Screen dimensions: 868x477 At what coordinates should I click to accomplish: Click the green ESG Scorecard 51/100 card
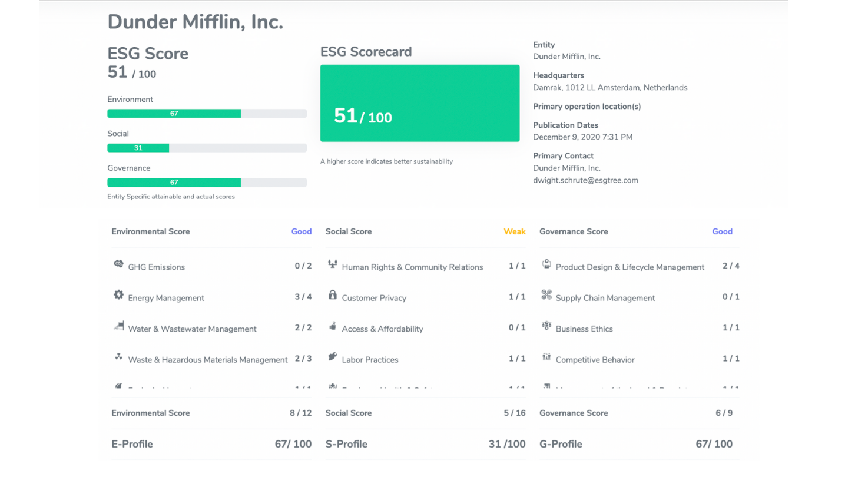(419, 102)
